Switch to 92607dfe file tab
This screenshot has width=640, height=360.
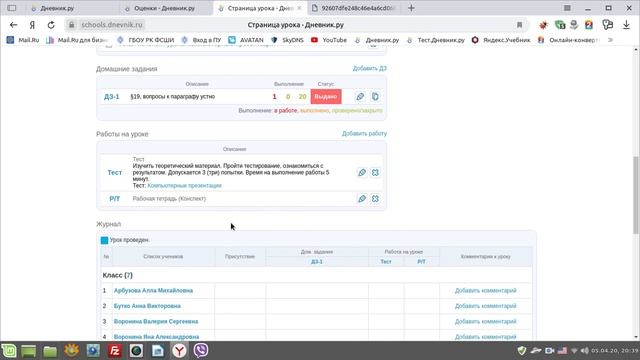pos(353,8)
